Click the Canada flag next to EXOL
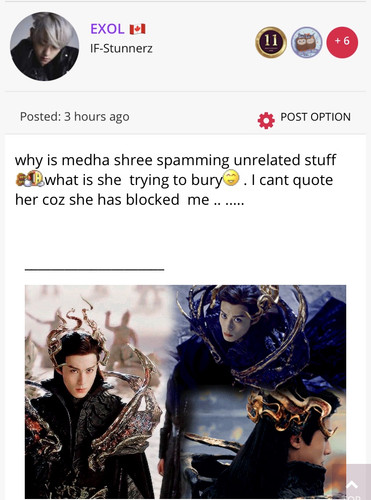This screenshot has height=500, width=371. coord(137,29)
